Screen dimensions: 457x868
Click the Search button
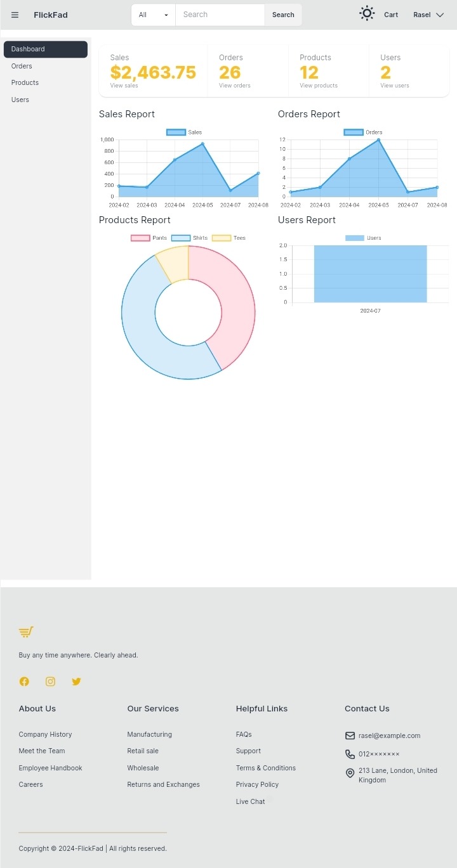283,15
